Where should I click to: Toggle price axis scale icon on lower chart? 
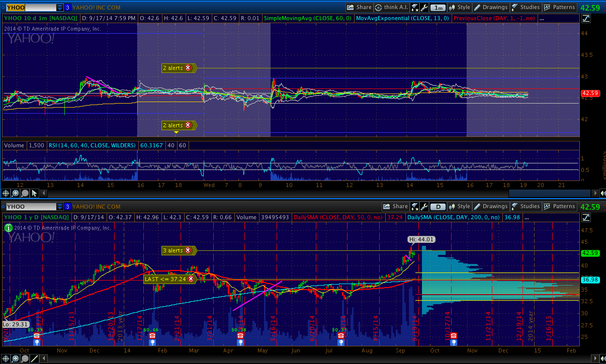(x=586, y=218)
